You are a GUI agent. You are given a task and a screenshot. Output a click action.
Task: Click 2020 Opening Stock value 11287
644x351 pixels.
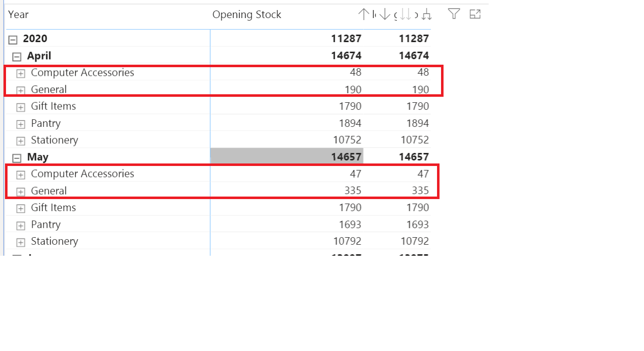(x=346, y=38)
